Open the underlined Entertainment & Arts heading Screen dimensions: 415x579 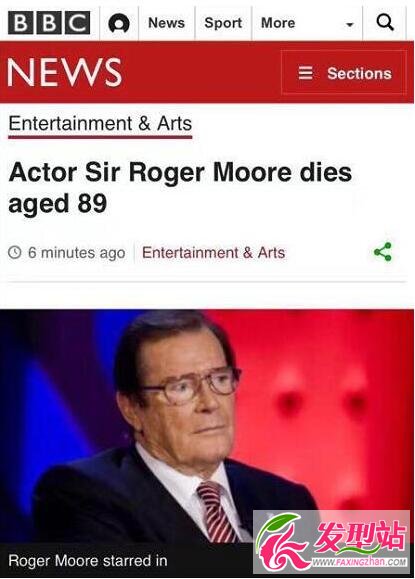(x=100, y=124)
